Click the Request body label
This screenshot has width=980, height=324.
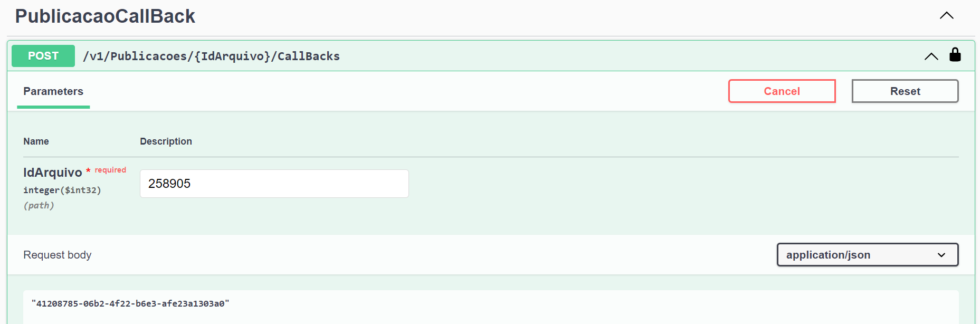(58, 255)
